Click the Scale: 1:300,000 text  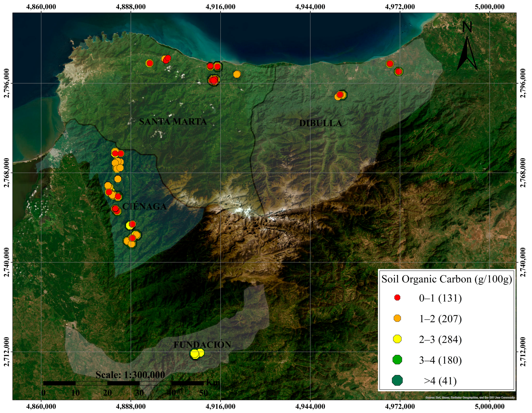point(130,375)
